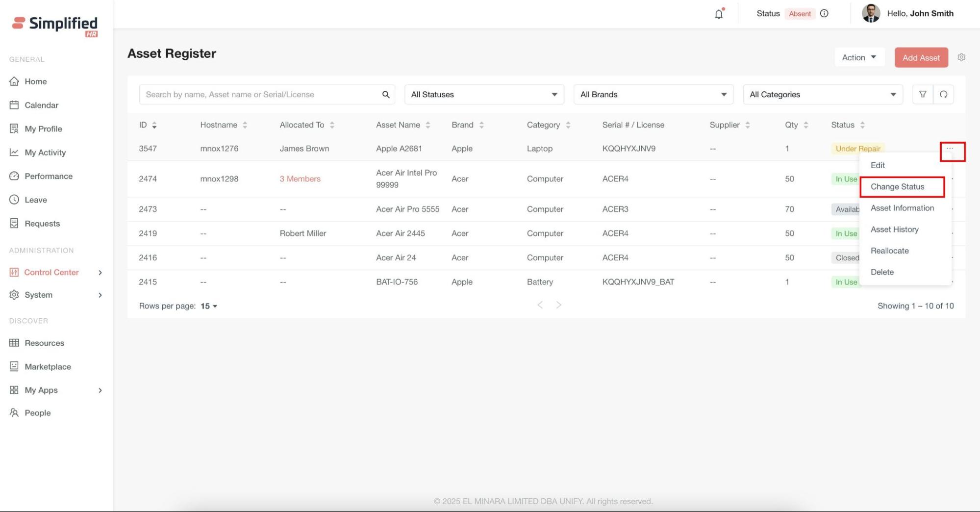Open Calendar from the sidebar
The image size is (980, 512).
pos(41,105)
